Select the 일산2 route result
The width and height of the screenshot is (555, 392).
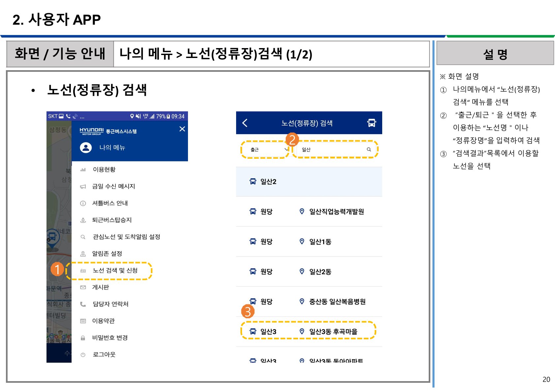(x=309, y=182)
